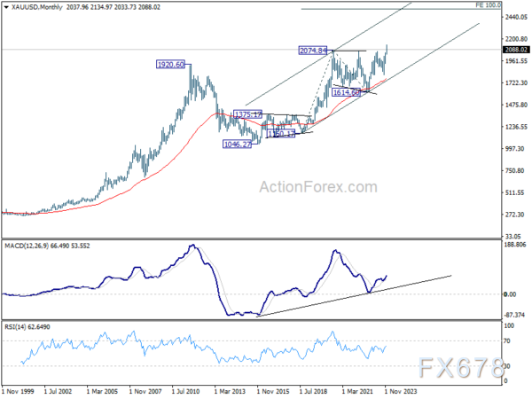Click the 1 Nov 2015 date label

[273, 392]
